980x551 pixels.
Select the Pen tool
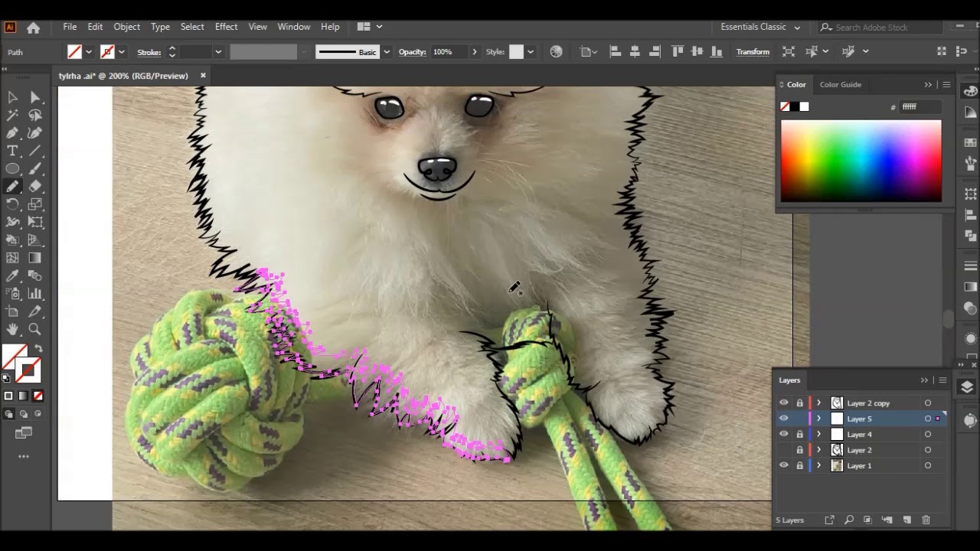tap(12, 133)
